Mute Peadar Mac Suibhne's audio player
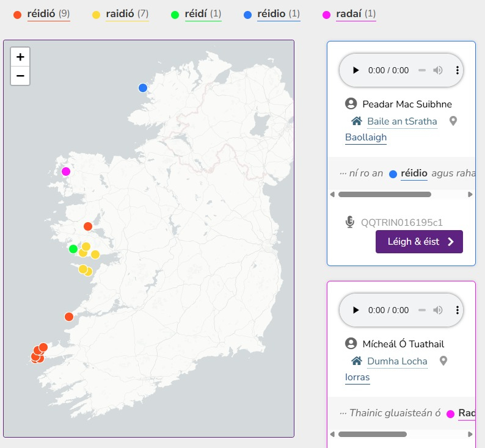Screen dimensions: 485x448 coord(438,70)
